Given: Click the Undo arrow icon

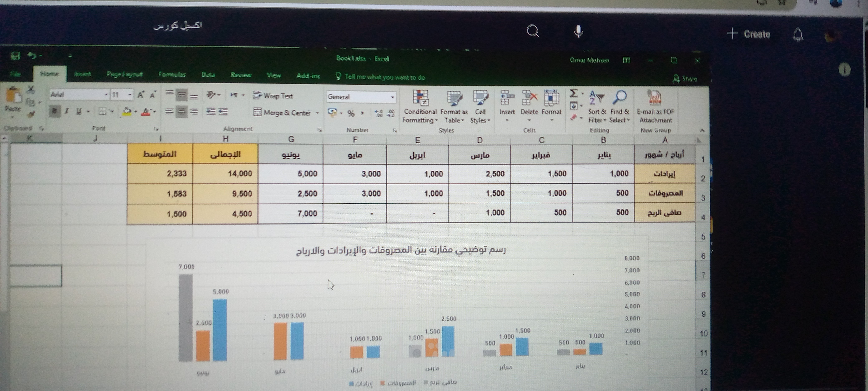Looking at the screenshot, I should (32, 55).
